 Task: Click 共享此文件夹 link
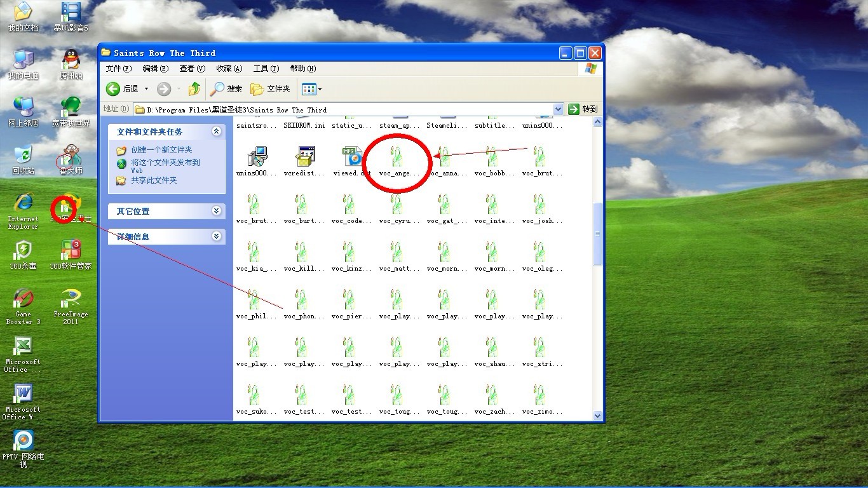[154, 180]
